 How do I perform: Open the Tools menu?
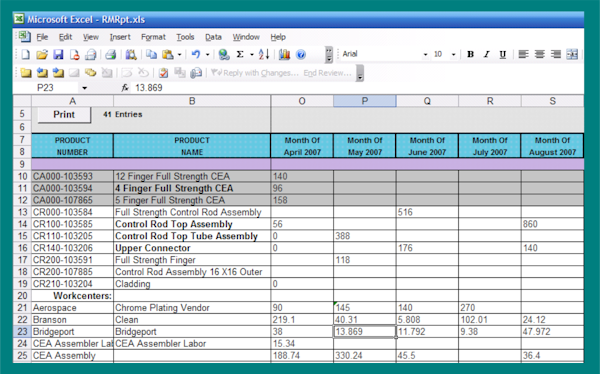coord(185,37)
